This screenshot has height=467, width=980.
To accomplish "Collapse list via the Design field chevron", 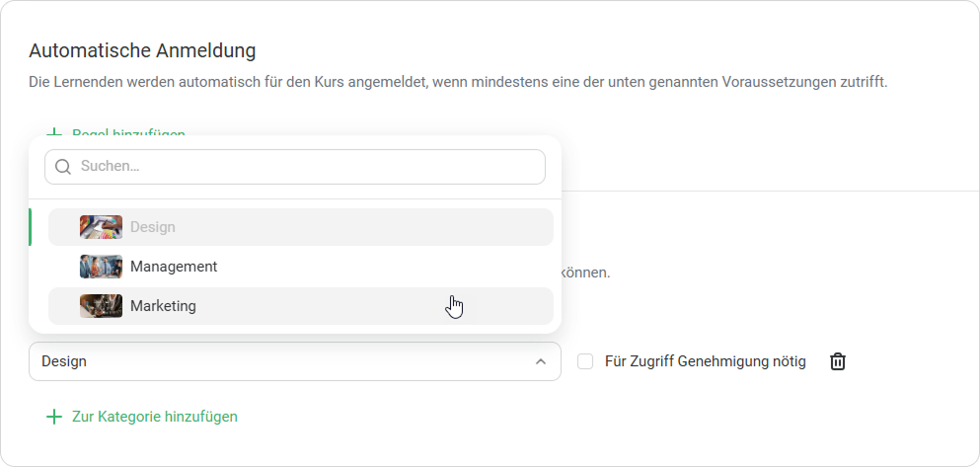I will tap(540, 361).
